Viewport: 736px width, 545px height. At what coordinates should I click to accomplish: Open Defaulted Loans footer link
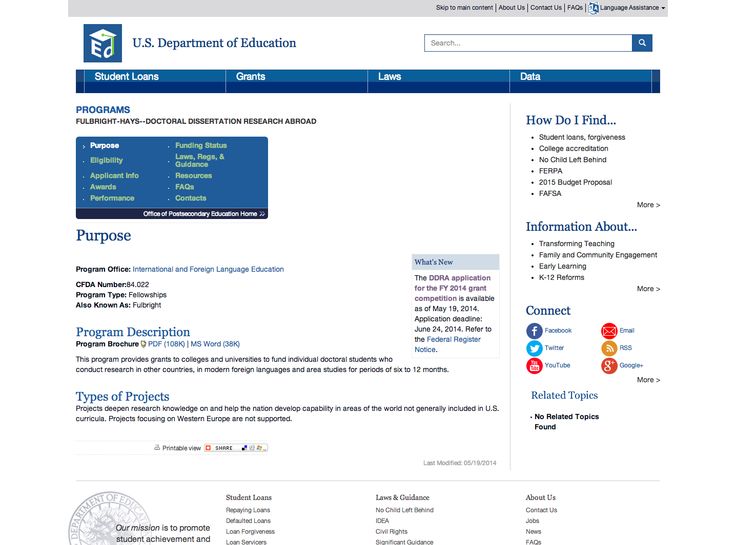click(248, 521)
